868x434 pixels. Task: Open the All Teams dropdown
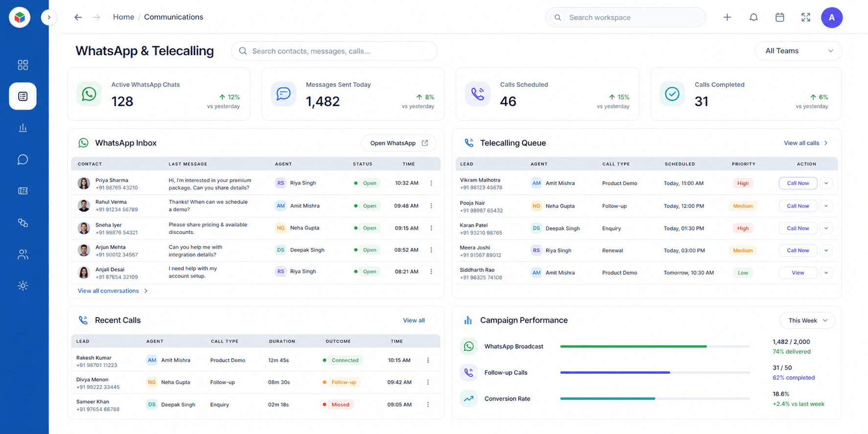point(798,51)
